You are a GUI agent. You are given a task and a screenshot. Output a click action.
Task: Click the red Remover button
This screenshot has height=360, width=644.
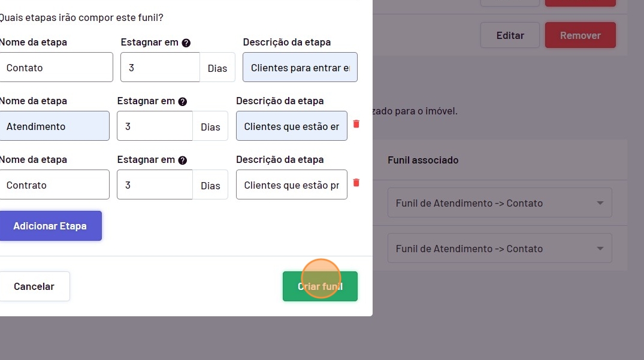pyautogui.click(x=580, y=35)
